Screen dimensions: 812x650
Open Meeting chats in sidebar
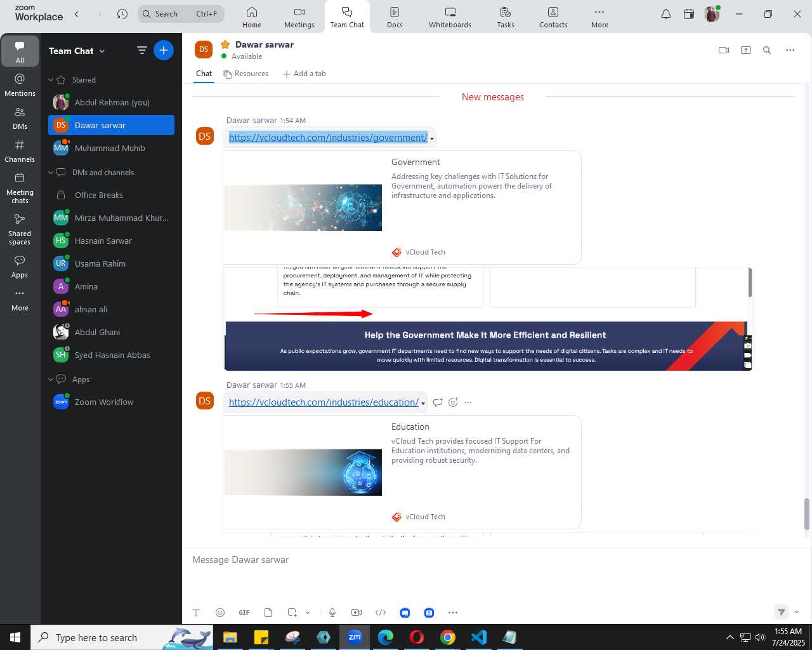(x=20, y=188)
